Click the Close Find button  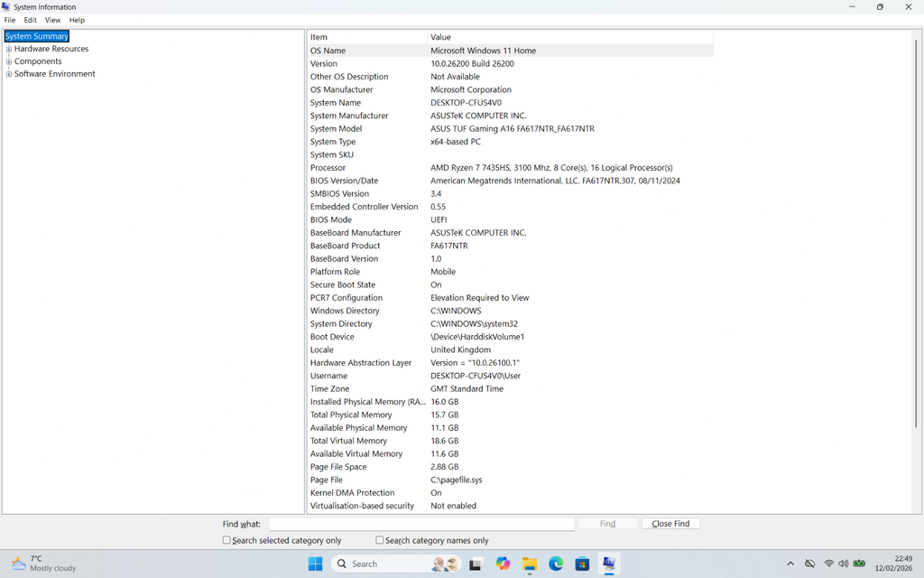click(x=670, y=524)
